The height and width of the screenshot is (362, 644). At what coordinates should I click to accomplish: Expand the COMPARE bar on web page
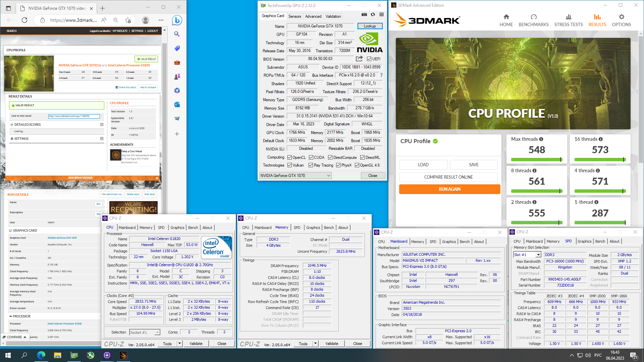point(15,337)
